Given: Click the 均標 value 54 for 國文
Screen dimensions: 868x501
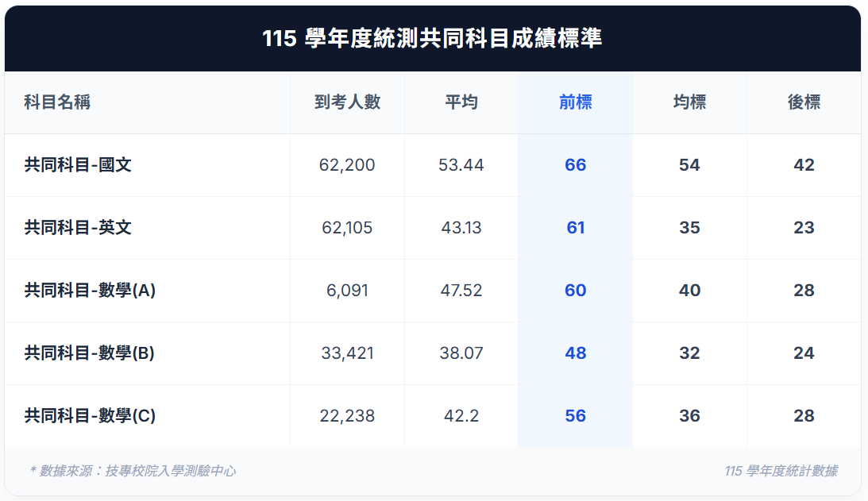Looking at the screenshot, I should (x=689, y=165).
